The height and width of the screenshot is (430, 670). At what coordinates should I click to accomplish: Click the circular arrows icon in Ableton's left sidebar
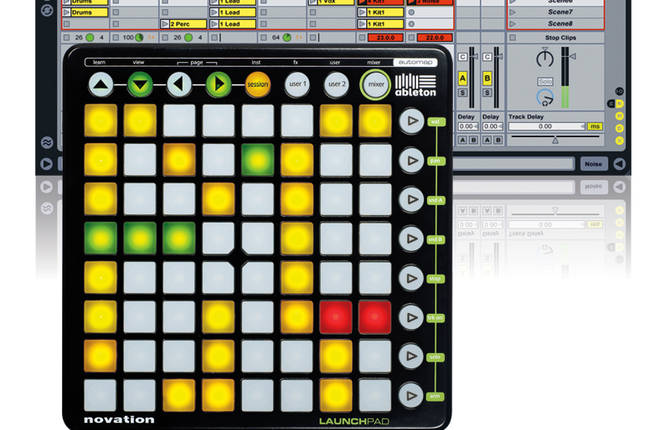click(x=47, y=10)
